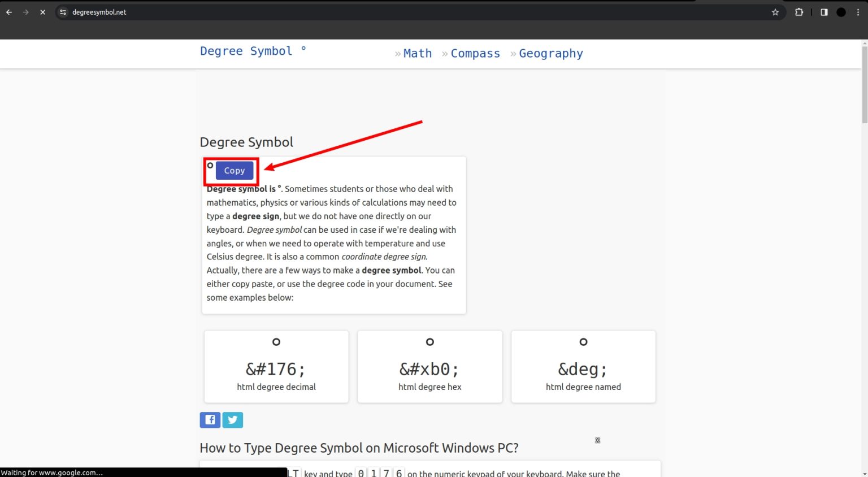Bookmark this page with the star icon
Viewport: 868px width, 477px height.
pyautogui.click(x=775, y=12)
